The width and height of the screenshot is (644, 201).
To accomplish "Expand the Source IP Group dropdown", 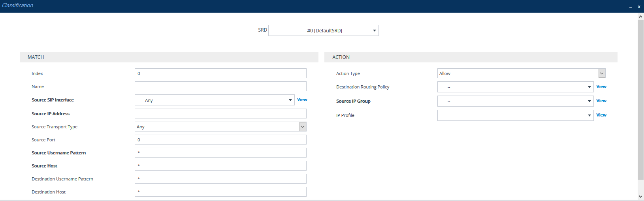I will (515, 101).
